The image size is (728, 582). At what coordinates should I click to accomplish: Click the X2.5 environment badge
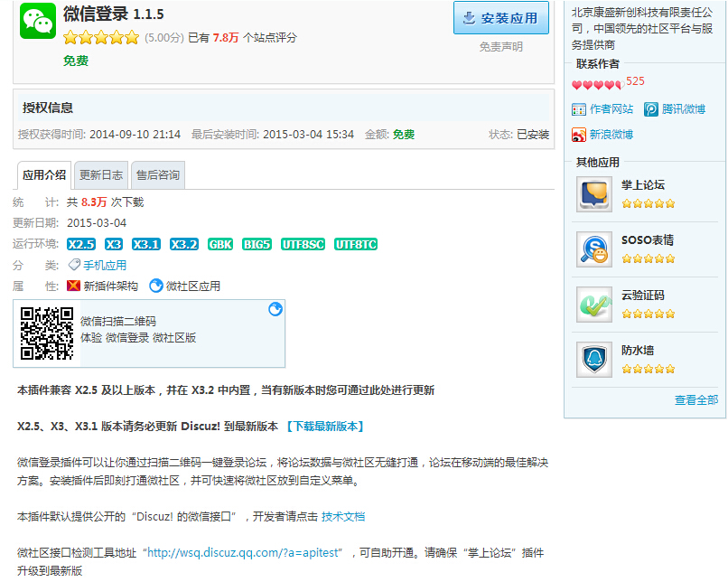point(81,244)
